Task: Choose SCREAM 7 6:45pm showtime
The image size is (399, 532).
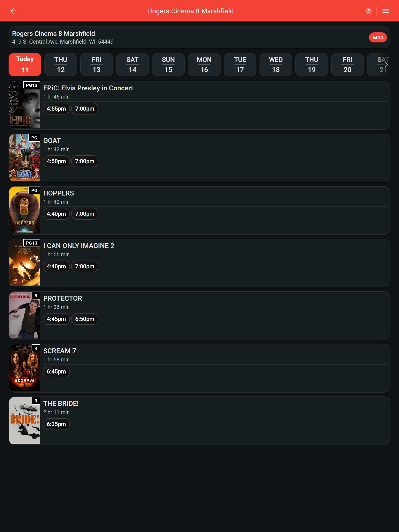Action: click(56, 372)
